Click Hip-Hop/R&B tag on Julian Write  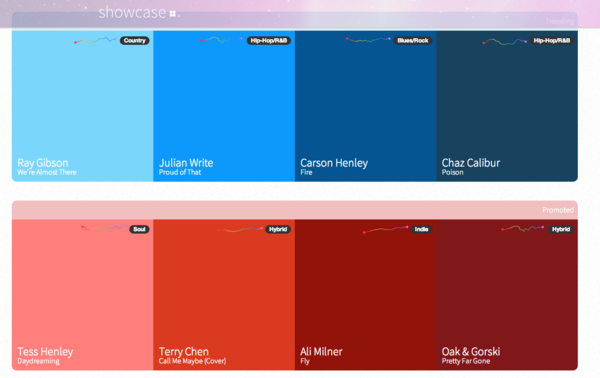point(269,41)
